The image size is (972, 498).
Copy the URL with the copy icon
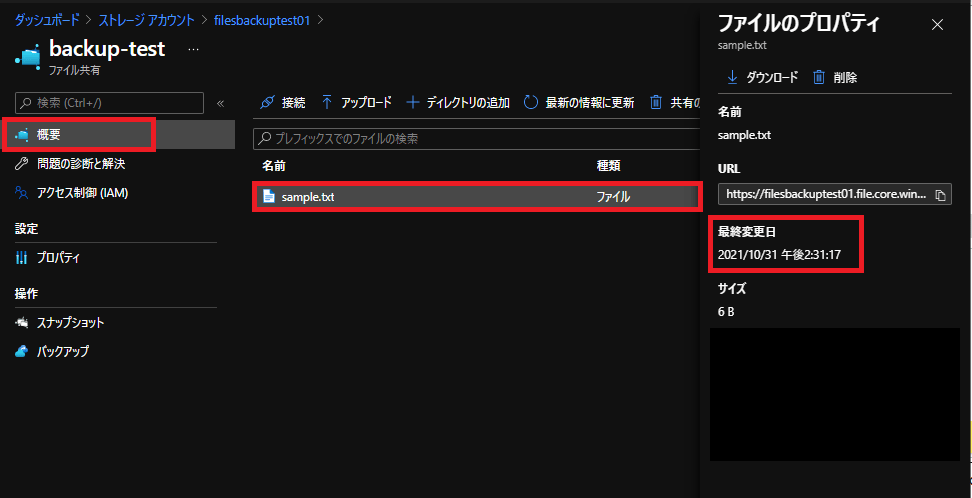pos(940,195)
